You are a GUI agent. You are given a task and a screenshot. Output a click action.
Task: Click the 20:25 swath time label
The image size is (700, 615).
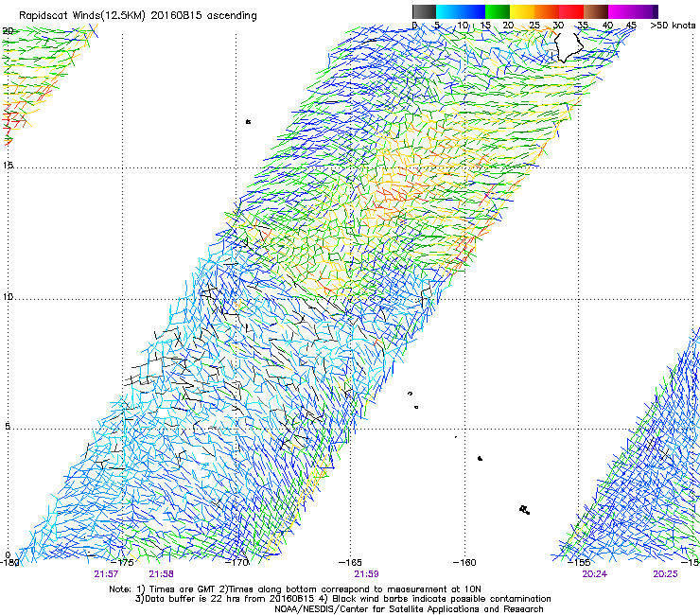coord(665,574)
